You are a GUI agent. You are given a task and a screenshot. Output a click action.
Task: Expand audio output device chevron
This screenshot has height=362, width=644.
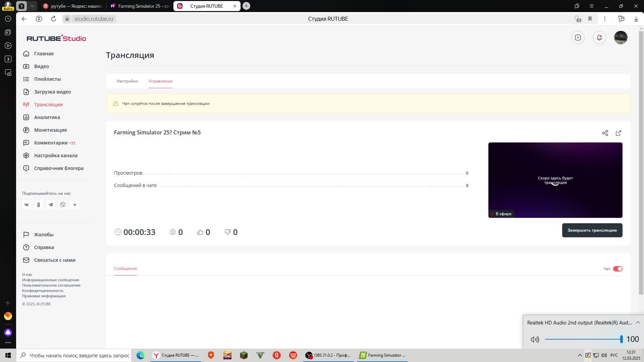click(x=638, y=322)
